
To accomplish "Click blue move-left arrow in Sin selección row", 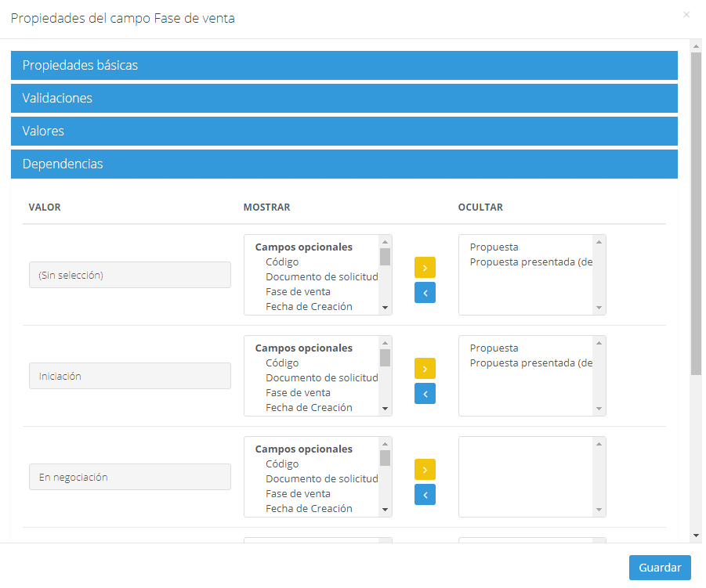I will click(425, 293).
